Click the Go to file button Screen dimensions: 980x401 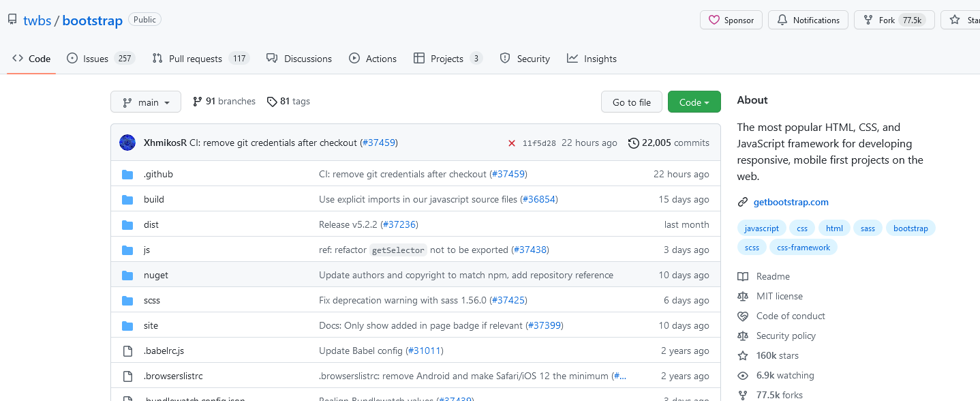(632, 102)
